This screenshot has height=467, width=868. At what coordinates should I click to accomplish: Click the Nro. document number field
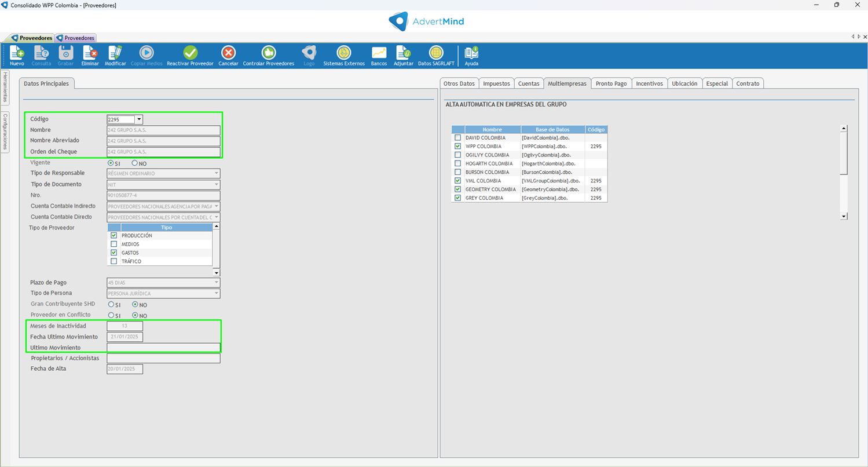pos(163,195)
